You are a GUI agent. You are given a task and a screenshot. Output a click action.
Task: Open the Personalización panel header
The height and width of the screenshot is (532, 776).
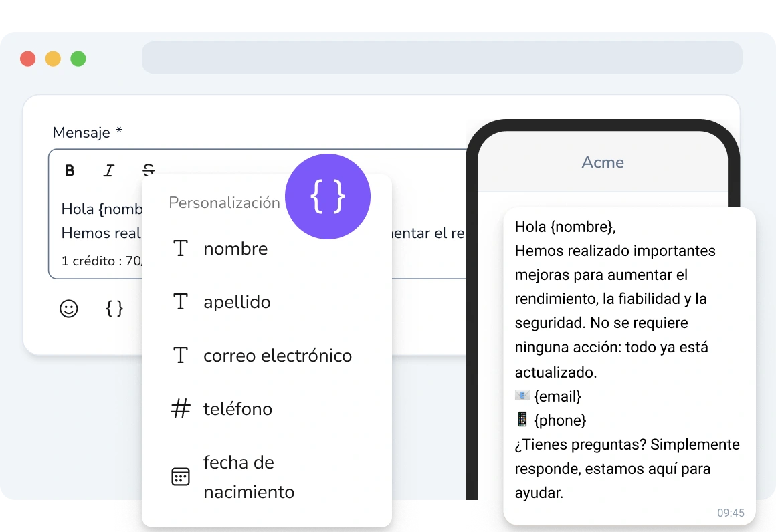pos(224,203)
